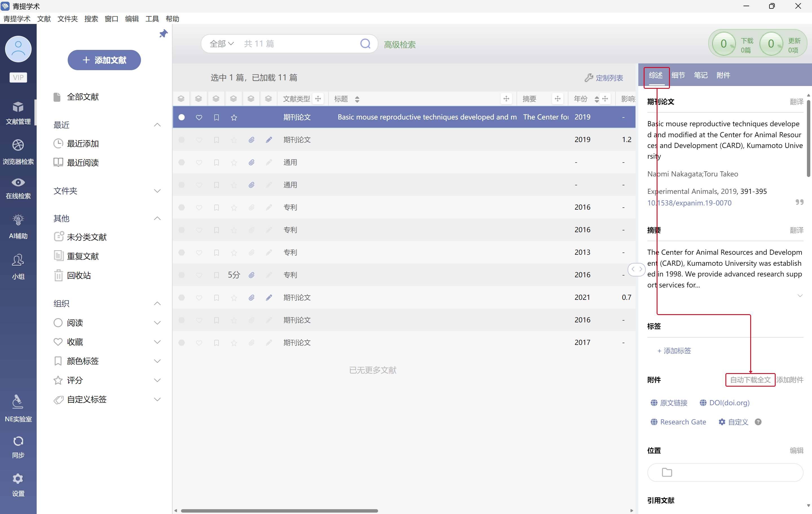Switch to the 细节 tab
This screenshot has width=812, height=514.
point(678,75)
